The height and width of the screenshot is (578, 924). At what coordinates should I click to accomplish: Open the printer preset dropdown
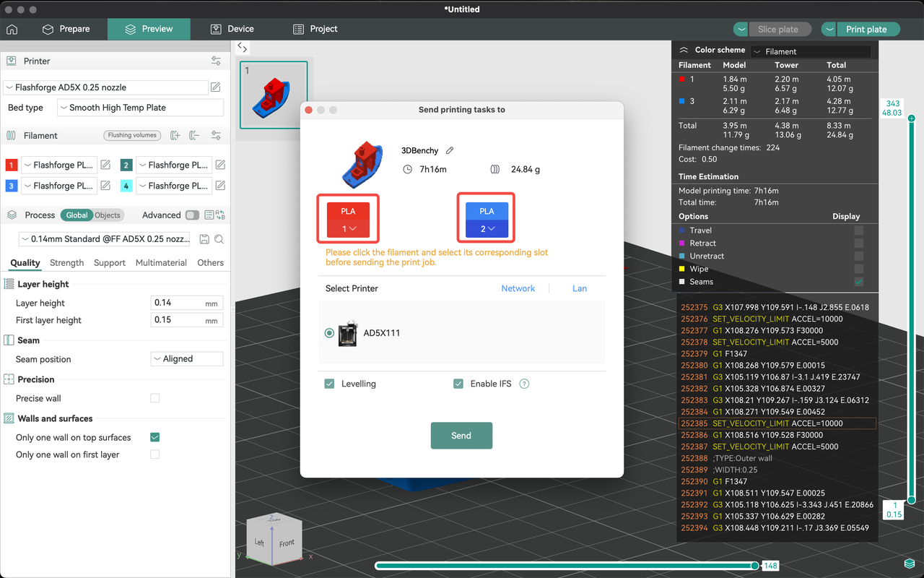click(x=106, y=87)
